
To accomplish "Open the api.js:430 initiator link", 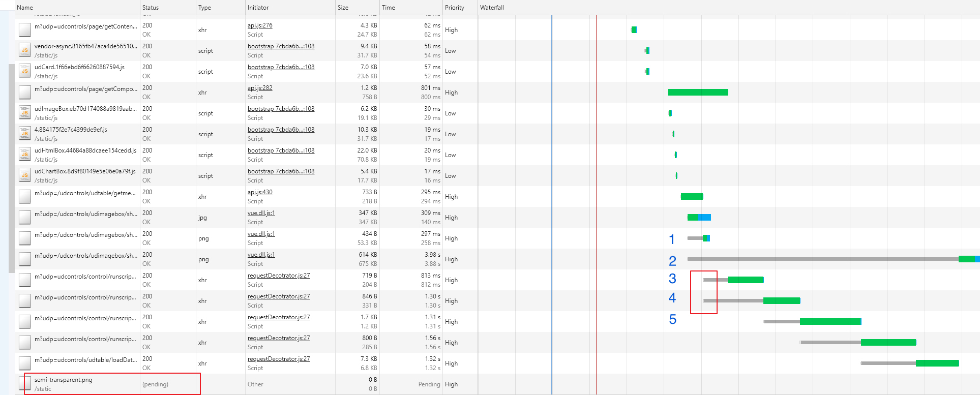I will [260, 192].
